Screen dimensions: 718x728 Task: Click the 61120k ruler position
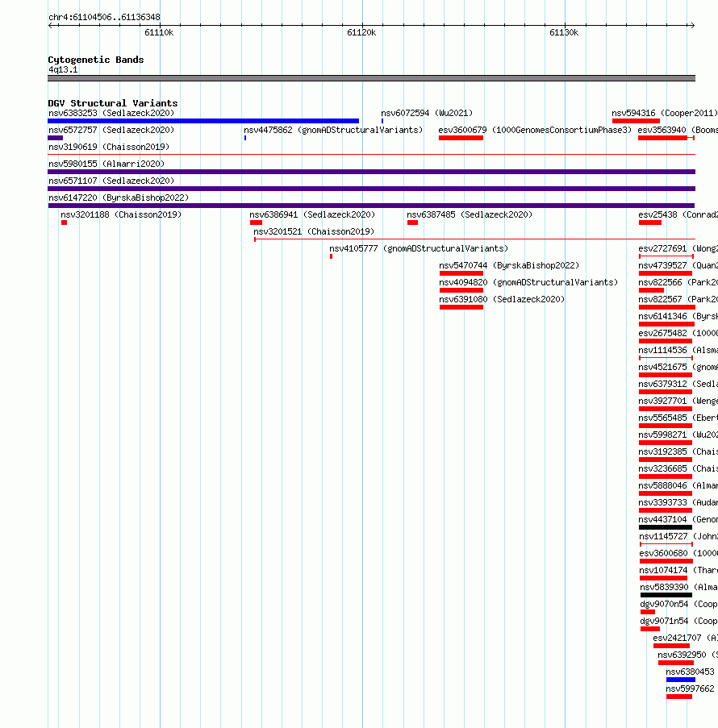coord(361,32)
